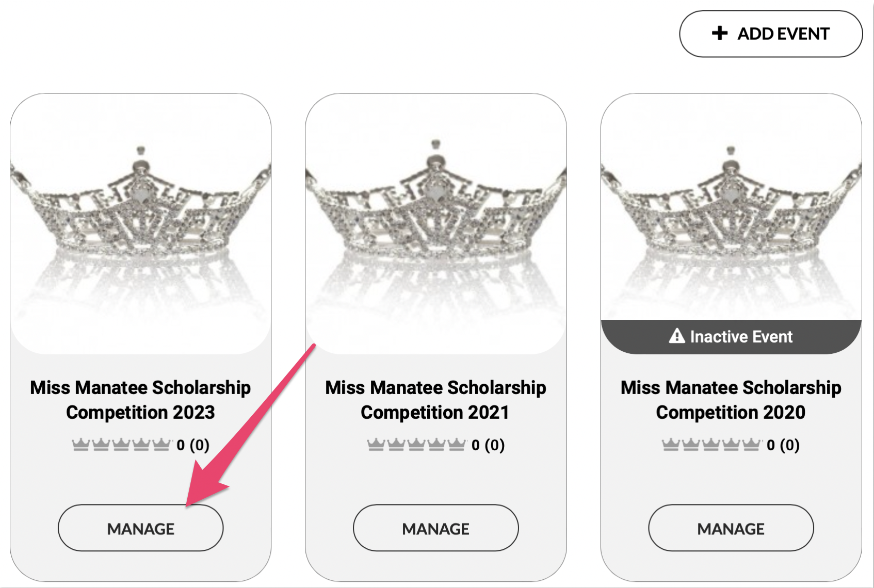874x588 pixels.
Task: Click the Miss Manatee Scholarship Competition 2023 title
Action: [140, 400]
